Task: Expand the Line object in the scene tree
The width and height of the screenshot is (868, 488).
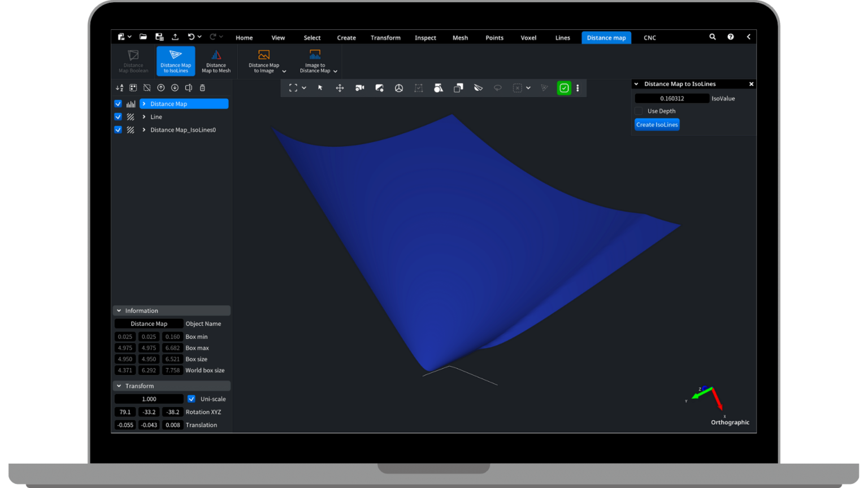Action: pos(143,116)
